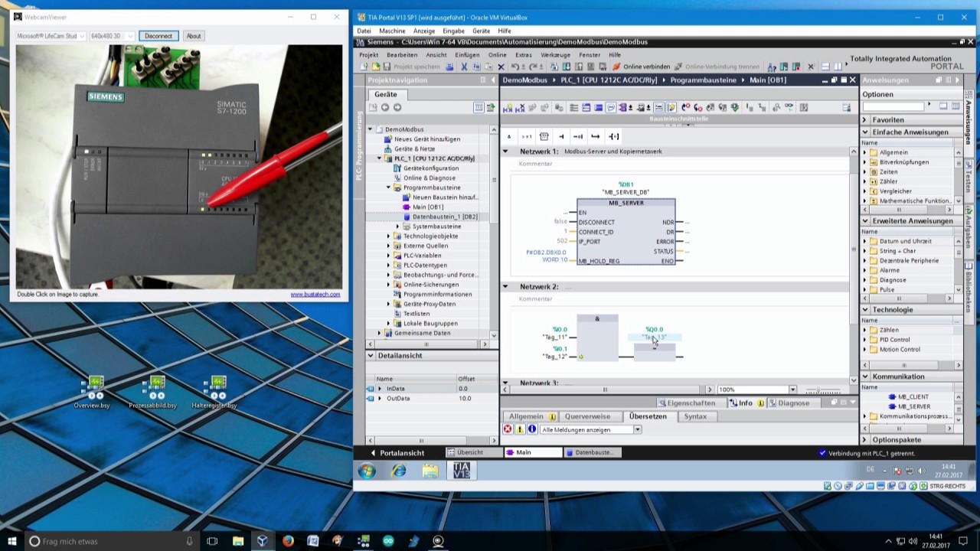Click the print icon in main toolbar
Image resolution: width=980 pixels, height=551 pixels.
[449, 67]
